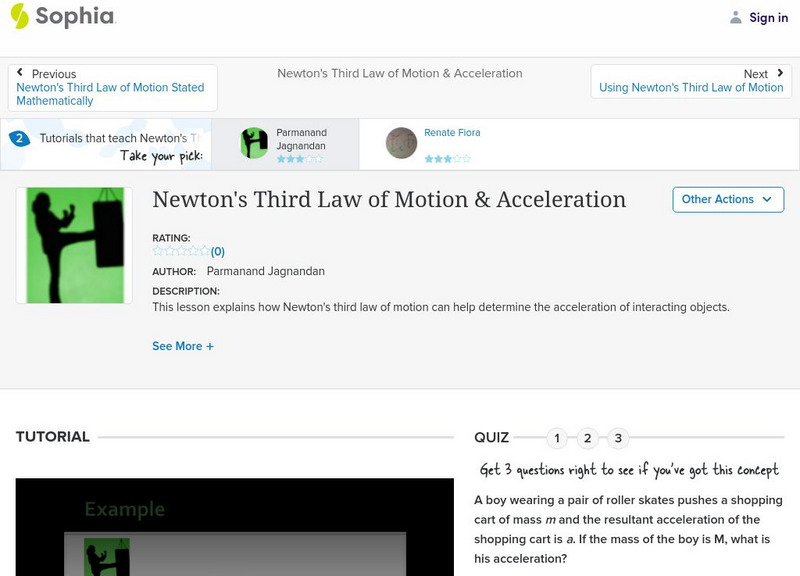This screenshot has width=800, height=576.
Task: Select Parmanand Jagnandan tutorial tab
Action: pos(285,144)
